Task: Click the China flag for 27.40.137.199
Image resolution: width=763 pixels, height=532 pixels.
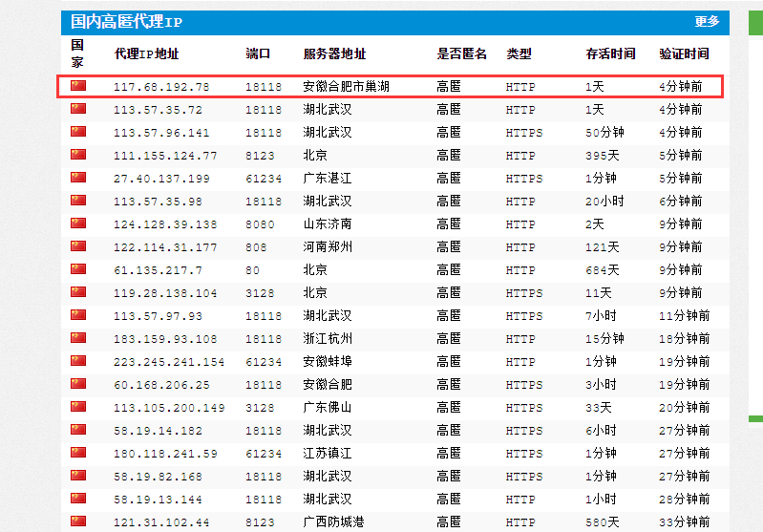Action: [x=78, y=177]
